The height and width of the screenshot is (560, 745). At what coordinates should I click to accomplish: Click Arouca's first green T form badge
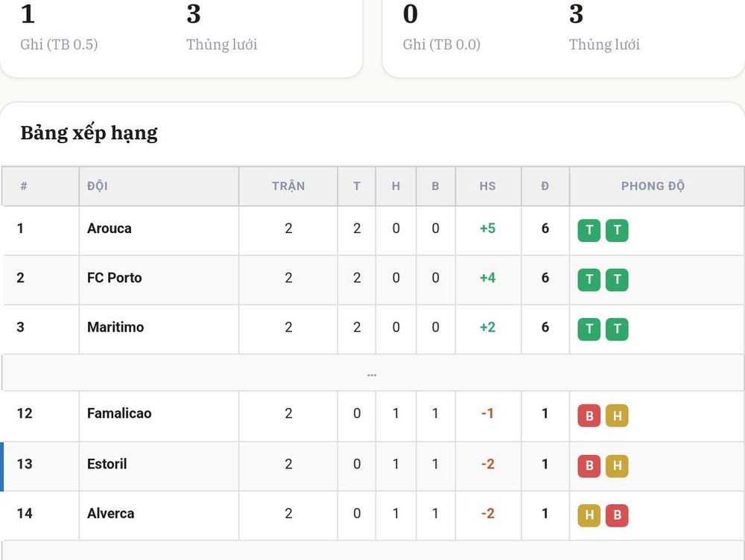589,230
